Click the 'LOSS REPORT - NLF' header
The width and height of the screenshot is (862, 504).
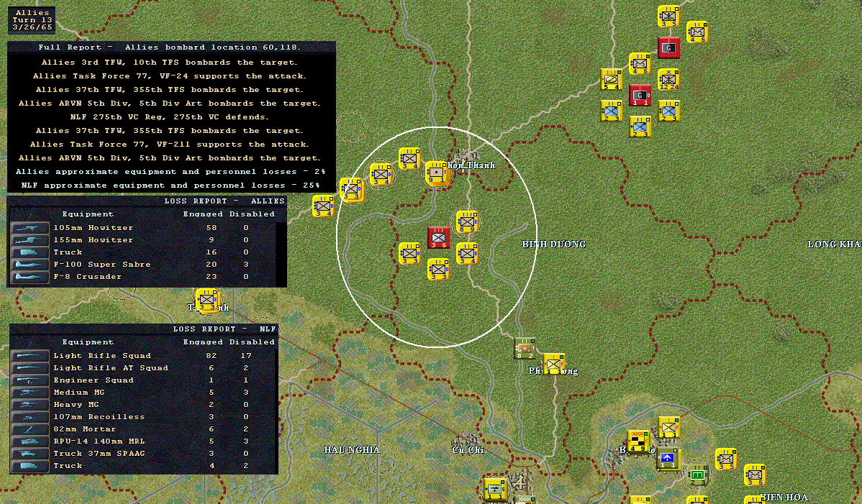(224, 329)
